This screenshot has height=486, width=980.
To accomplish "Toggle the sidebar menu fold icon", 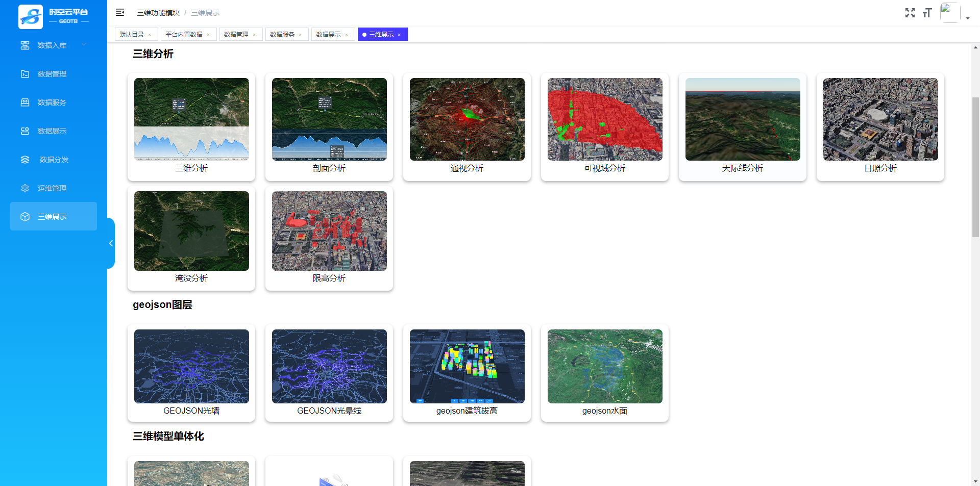I will (120, 12).
